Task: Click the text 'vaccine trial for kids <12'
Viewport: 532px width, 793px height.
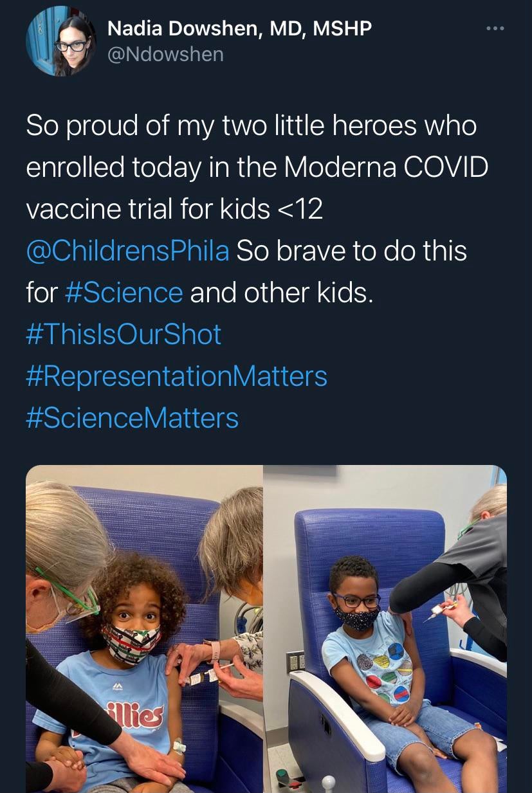Action: 174,209
